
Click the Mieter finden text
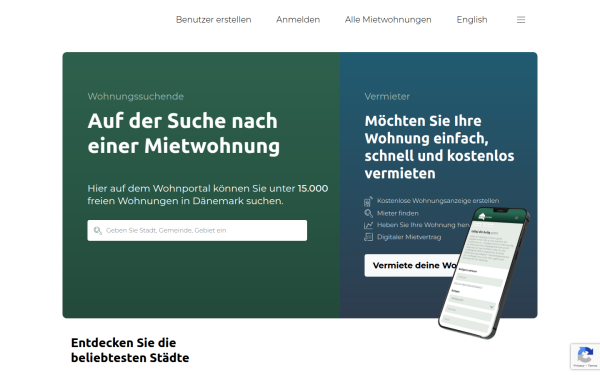398,213
